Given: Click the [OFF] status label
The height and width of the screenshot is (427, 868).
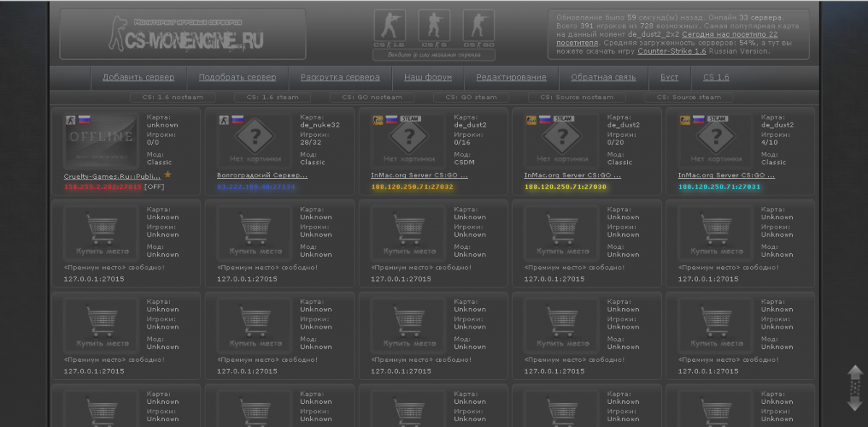Looking at the screenshot, I should [154, 187].
